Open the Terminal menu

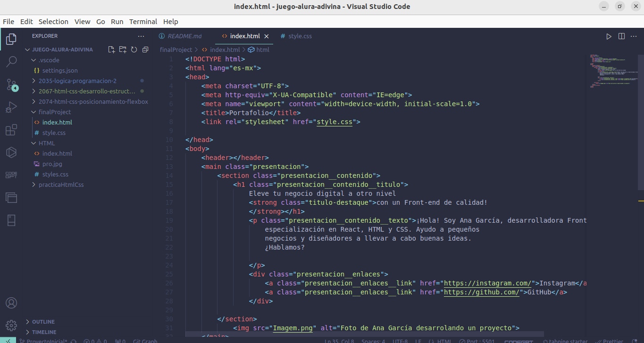tap(143, 22)
